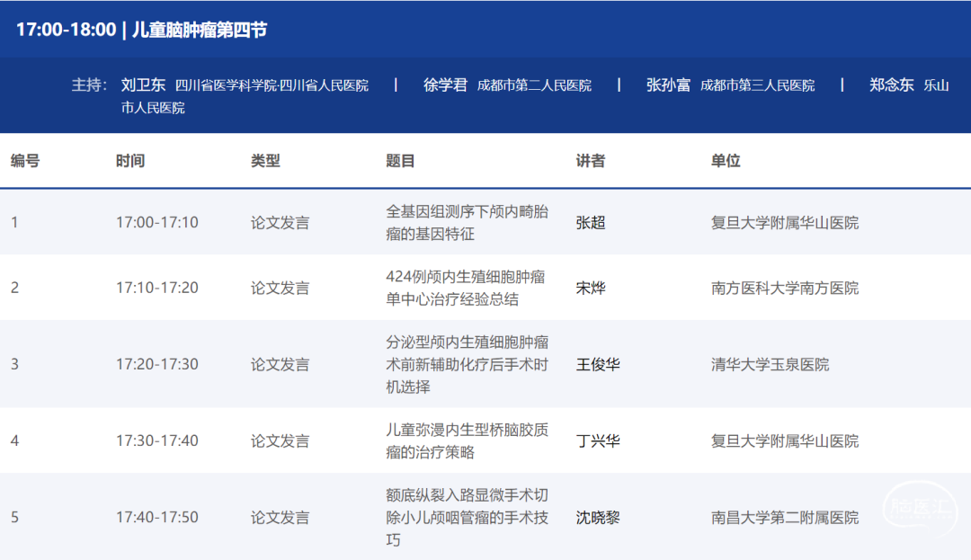The image size is (971, 560).
Task: Click the 题目 column header
Action: coord(400,161)
